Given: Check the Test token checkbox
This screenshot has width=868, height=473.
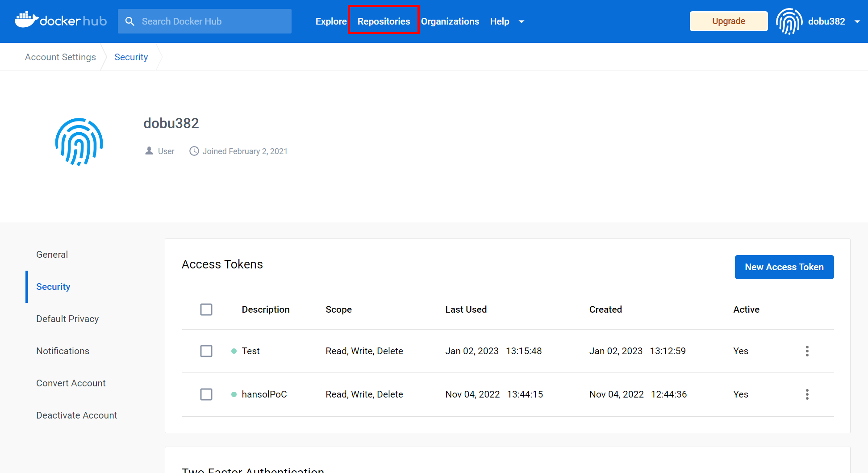Looking at the screenshot, I should coord(206,351).
